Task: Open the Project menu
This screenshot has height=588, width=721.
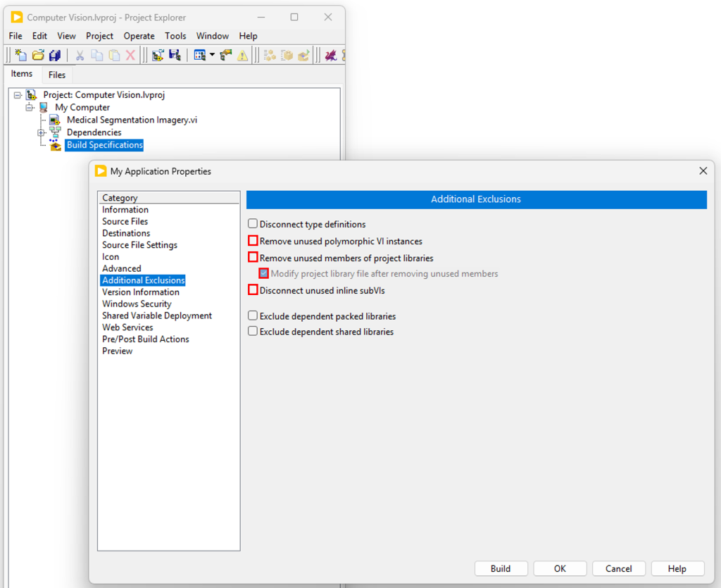Action: (x=99, y=36)
